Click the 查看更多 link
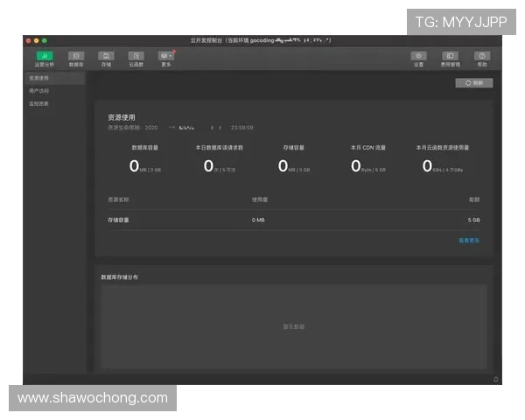525x420 pixels. coord(469,240)
